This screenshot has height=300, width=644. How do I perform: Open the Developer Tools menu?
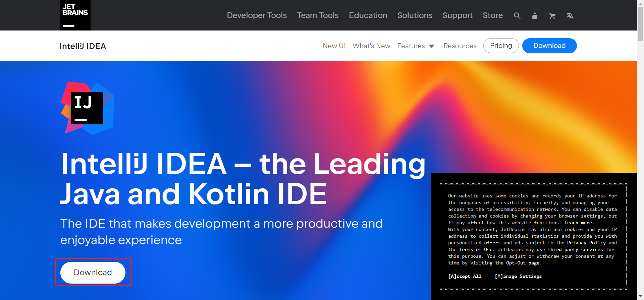coord(257,15)
